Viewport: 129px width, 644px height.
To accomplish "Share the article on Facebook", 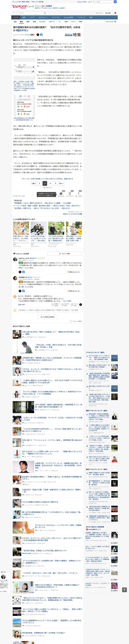I will click(41, 35).
